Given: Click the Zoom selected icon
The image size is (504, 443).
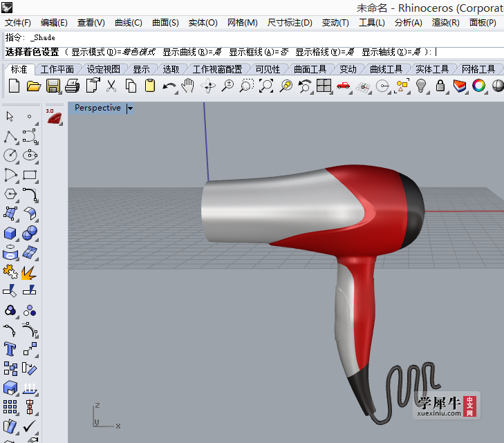Looking at the screenshot, I should [x=286, y=86].
